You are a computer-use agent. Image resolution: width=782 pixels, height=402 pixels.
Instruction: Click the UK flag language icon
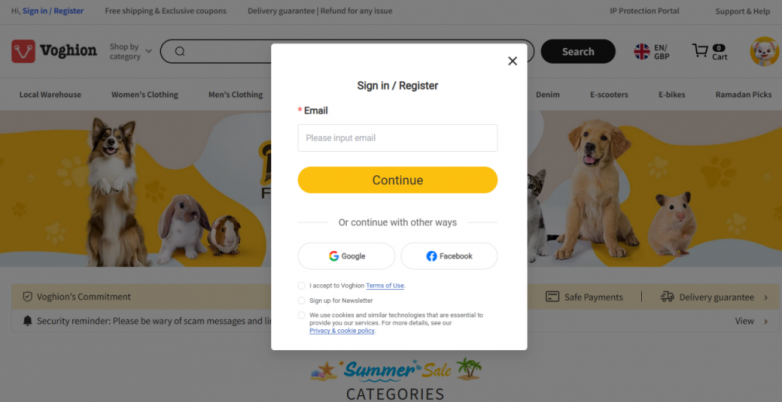(642, 51)
